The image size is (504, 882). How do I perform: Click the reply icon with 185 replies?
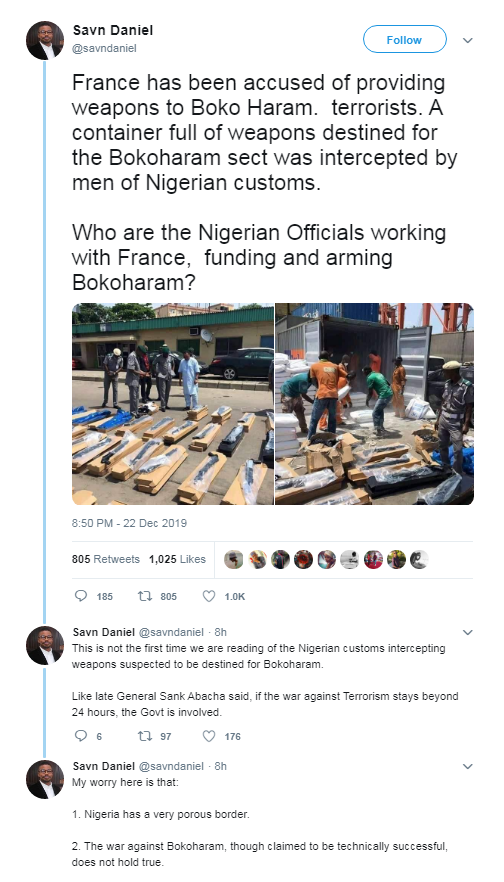point(81,596)
